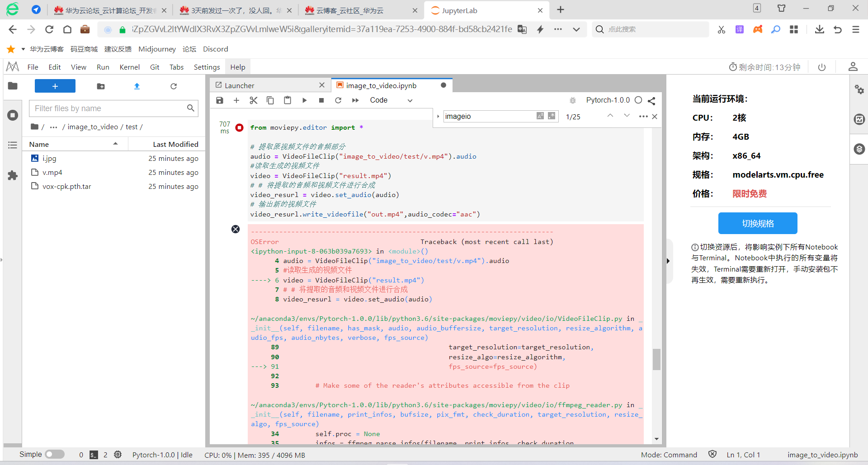
Task: Open the File menu
Action: click(x=33, y=67)
